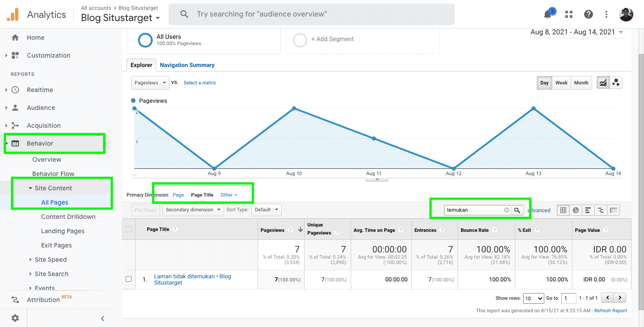Open the three-dot more options menu

(606, 14)
